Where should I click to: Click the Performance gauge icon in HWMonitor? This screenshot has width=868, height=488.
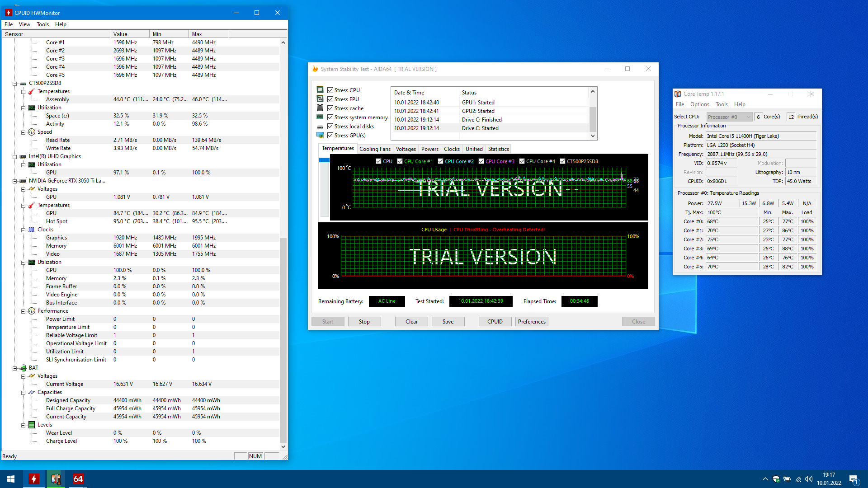pyautogui.click(x=32, y=311)
